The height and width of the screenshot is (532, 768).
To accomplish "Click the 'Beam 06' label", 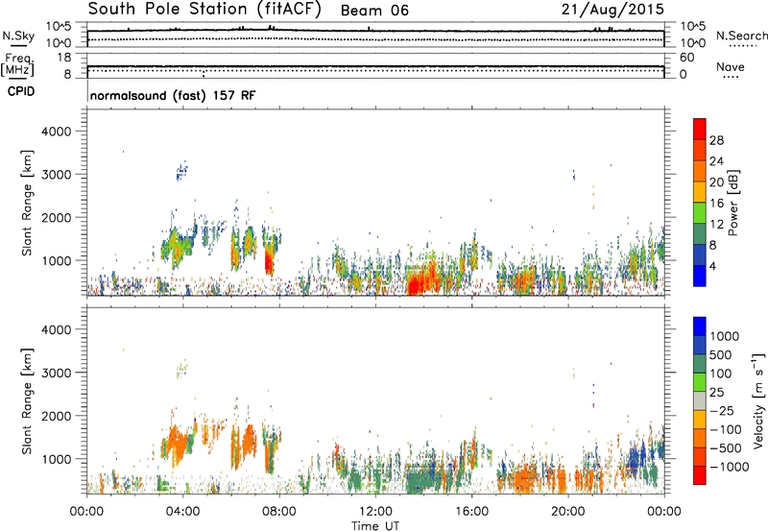I will point(374,11).
